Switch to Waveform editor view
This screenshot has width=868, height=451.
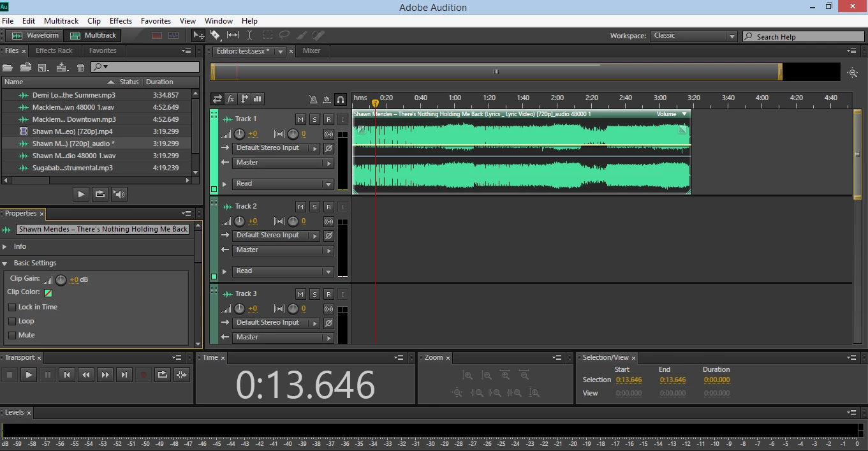pos(35,36)
